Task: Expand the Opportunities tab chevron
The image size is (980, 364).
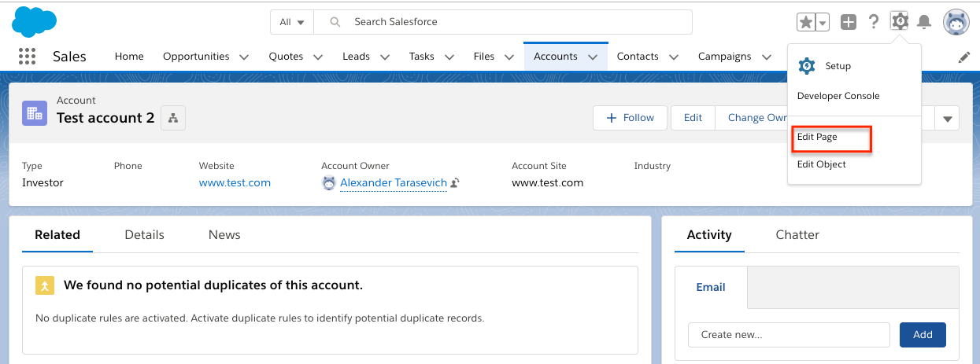Action: (243, 57)
